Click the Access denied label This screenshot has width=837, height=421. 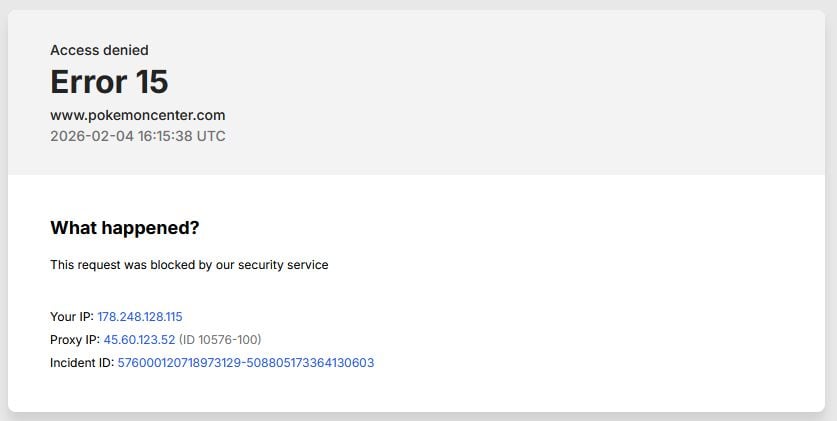[x=99, y=50]
